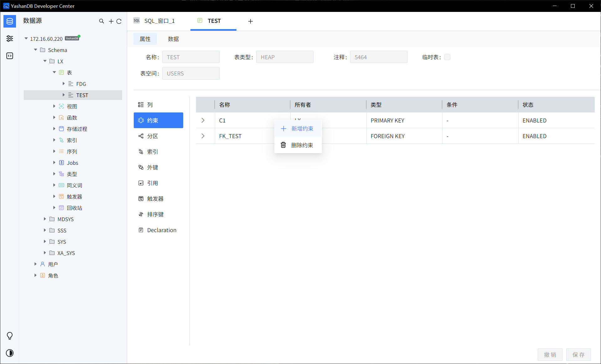Click inside the 注释 input field

click(378, 57)
